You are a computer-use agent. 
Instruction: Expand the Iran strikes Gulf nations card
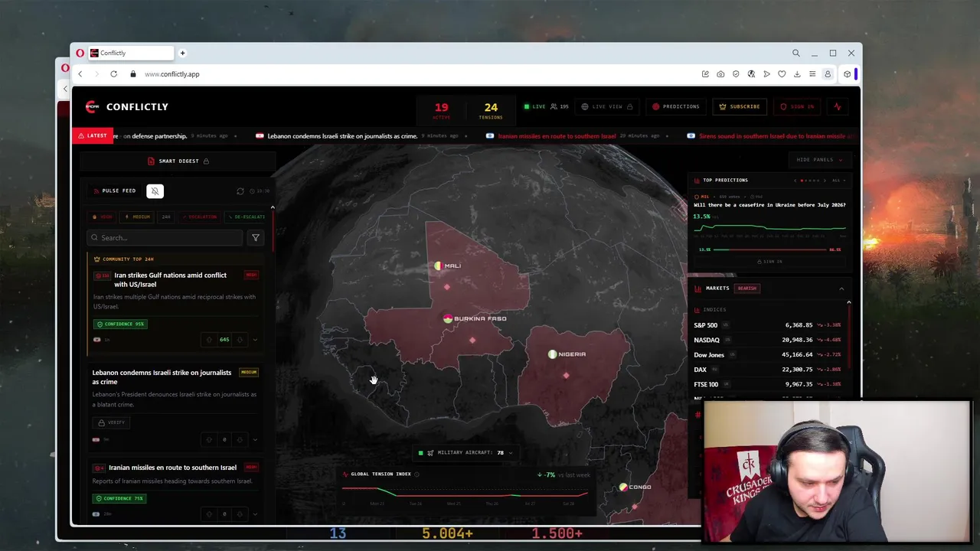(255, 340)
